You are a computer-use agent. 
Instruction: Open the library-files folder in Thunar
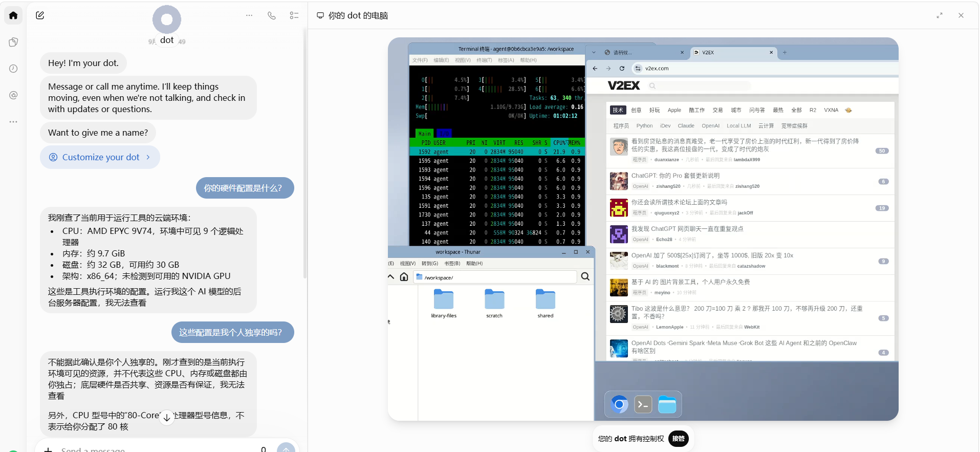tap(444, 304)
